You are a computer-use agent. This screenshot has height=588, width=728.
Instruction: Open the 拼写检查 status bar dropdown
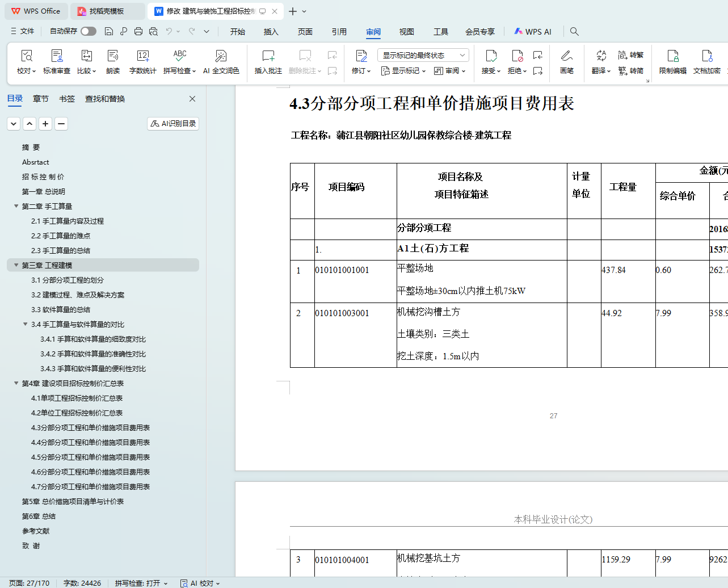[141, 583]
